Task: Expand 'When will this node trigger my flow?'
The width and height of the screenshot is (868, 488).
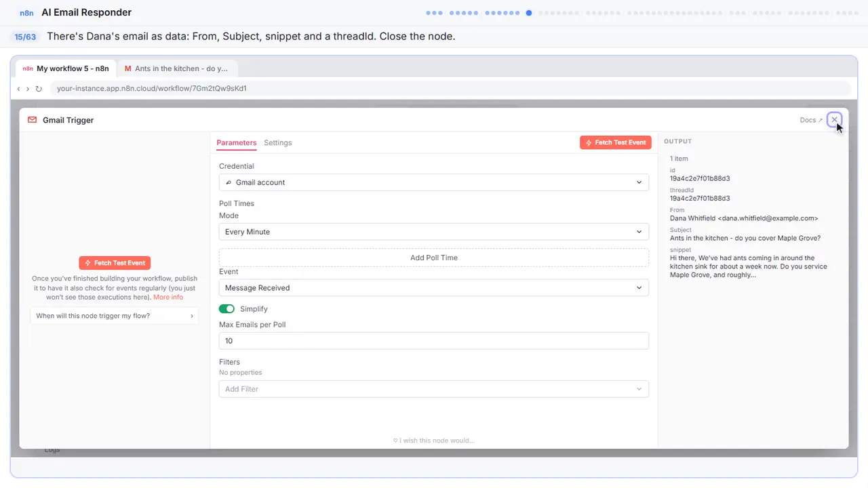Action: (115, 316)
